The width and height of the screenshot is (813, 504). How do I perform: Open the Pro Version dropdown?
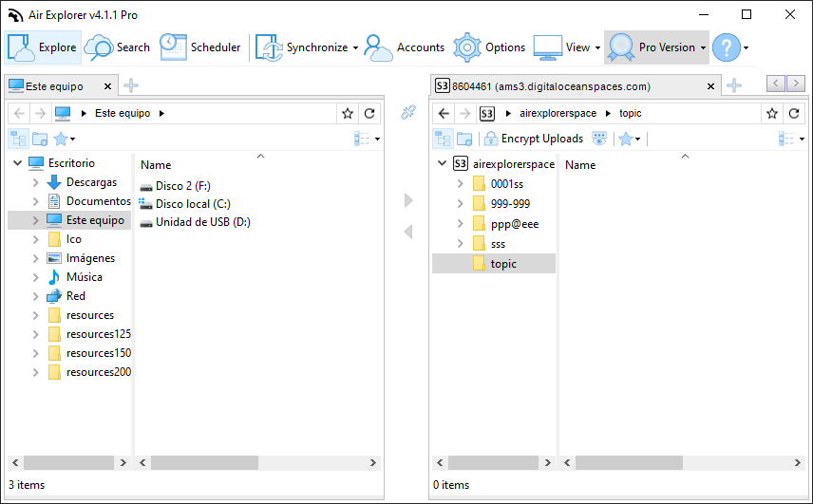coord(656,47)
